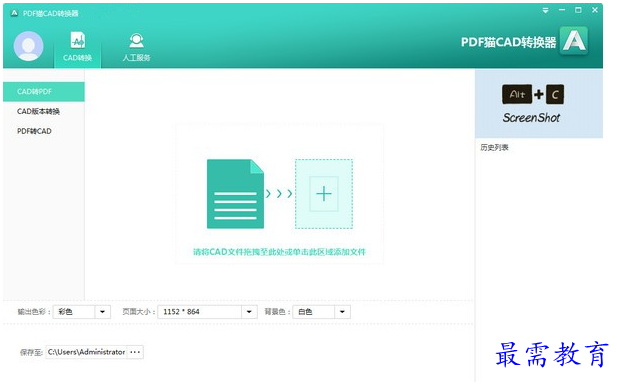Click the three arrows between icons
617x386 pixels.
coord(279,194)
